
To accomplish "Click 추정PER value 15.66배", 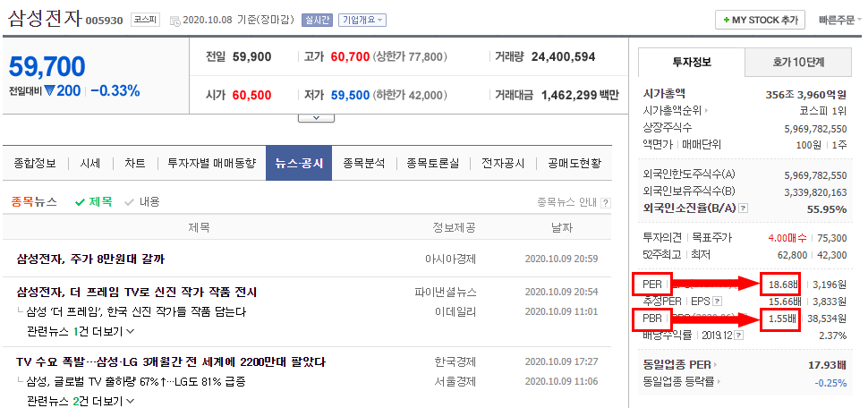I will [785, 302].
